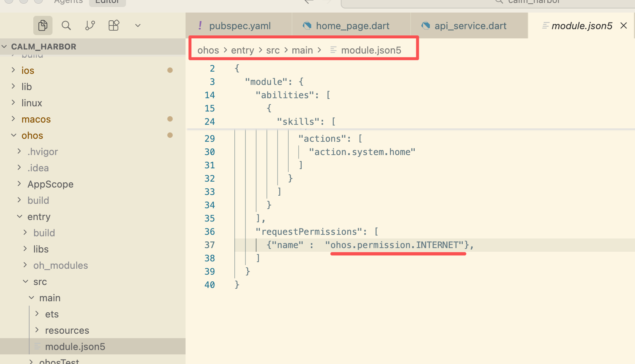Switch to pubspec.yaml tab
Image resolution: width=635 pixels, height=364 pixels.
(x=238, y=26)
